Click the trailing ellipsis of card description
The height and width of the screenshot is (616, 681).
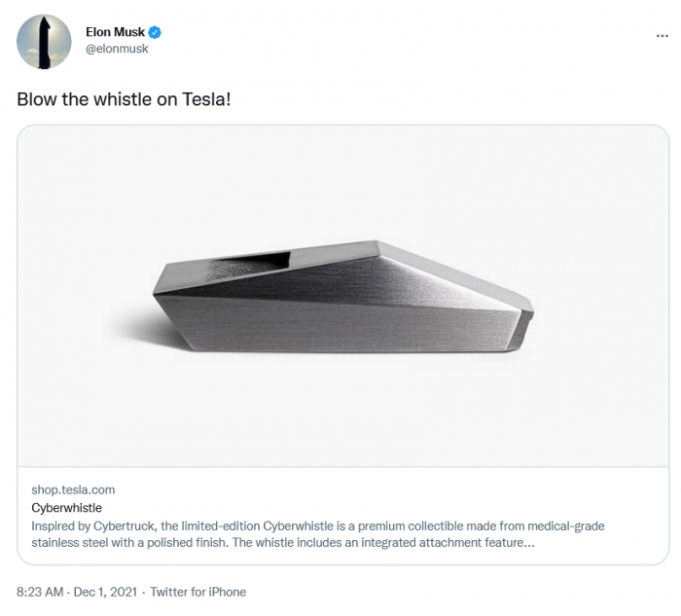tap(528, 543)
